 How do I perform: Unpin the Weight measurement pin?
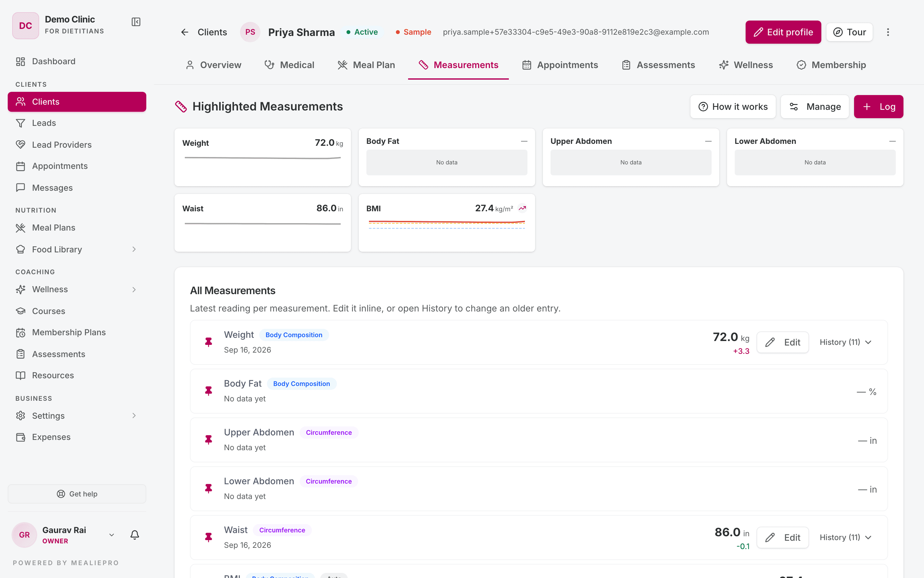tap(209, 342)
